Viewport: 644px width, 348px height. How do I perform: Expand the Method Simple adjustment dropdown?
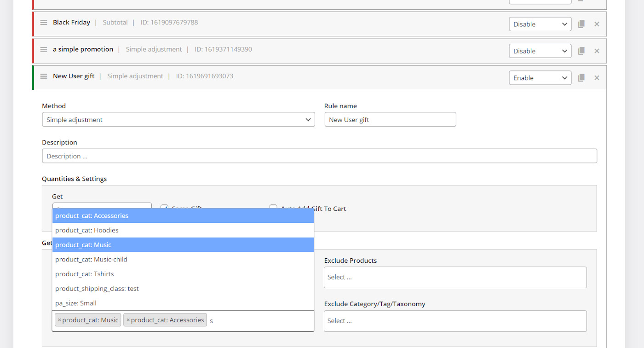coord(178,120)
